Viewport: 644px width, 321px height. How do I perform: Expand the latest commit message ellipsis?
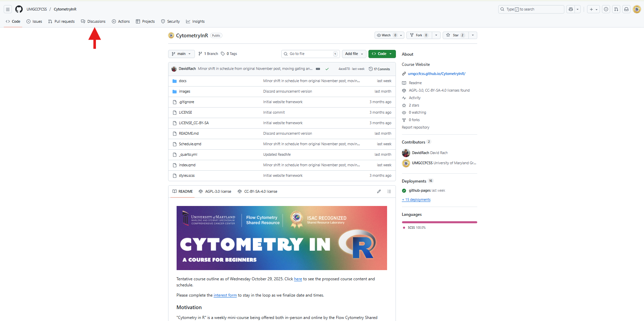click(x=318, y=69)
